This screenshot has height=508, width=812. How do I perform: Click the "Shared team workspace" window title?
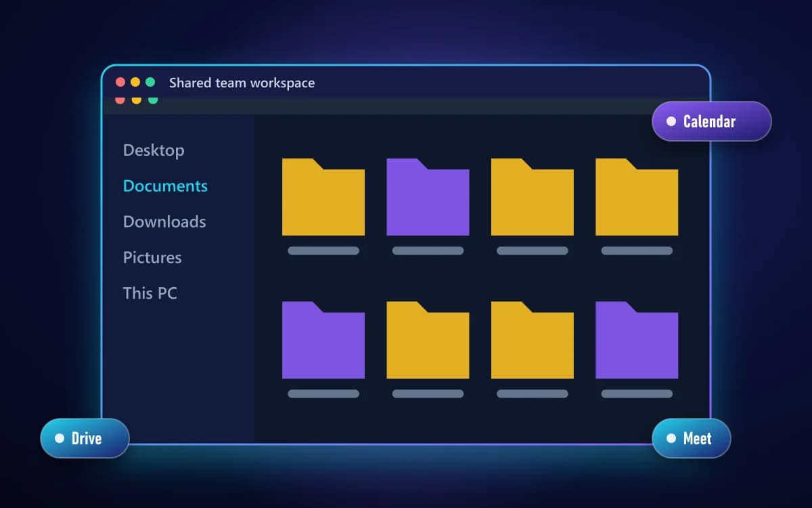(x=242, y=83)
